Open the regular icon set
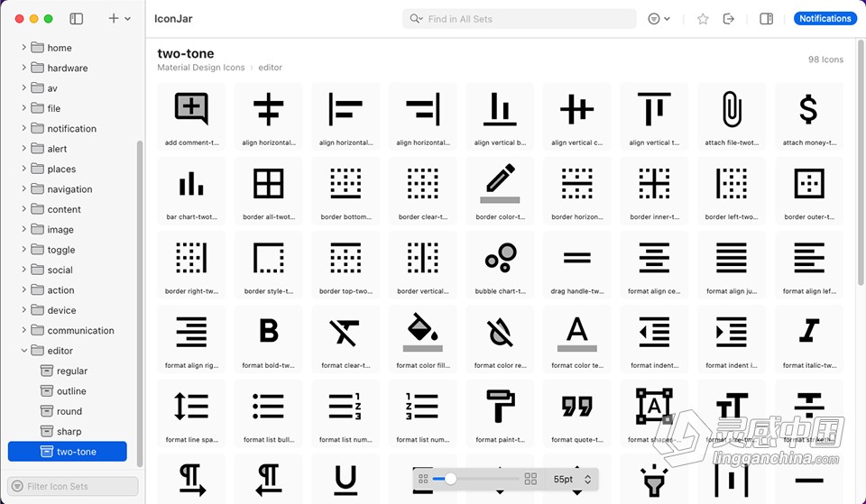This screenshot has height=504, width=866. (x=65, y=371)
